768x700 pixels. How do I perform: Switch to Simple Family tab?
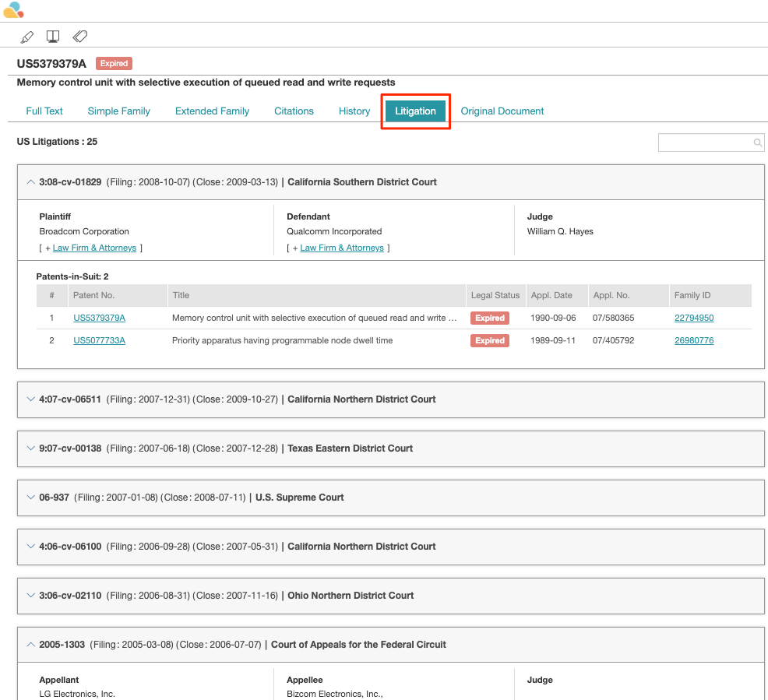[x=119, y=111]
